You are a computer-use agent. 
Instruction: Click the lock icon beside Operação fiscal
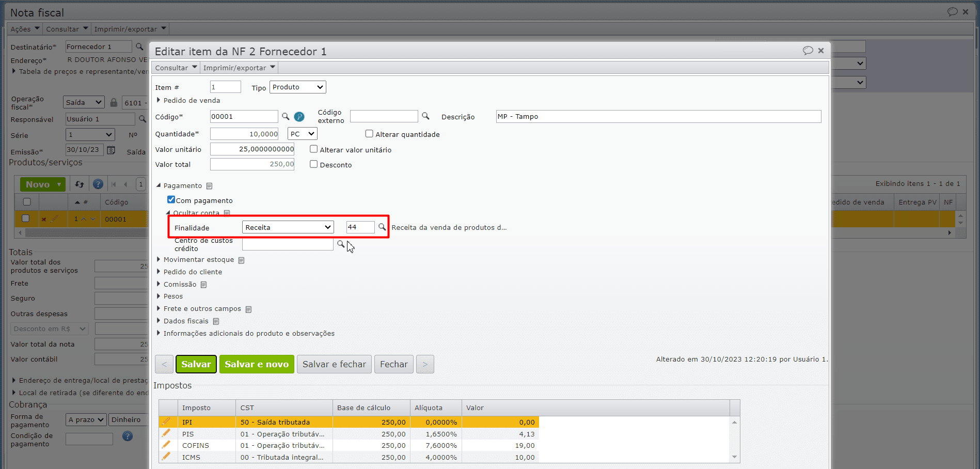114,102
